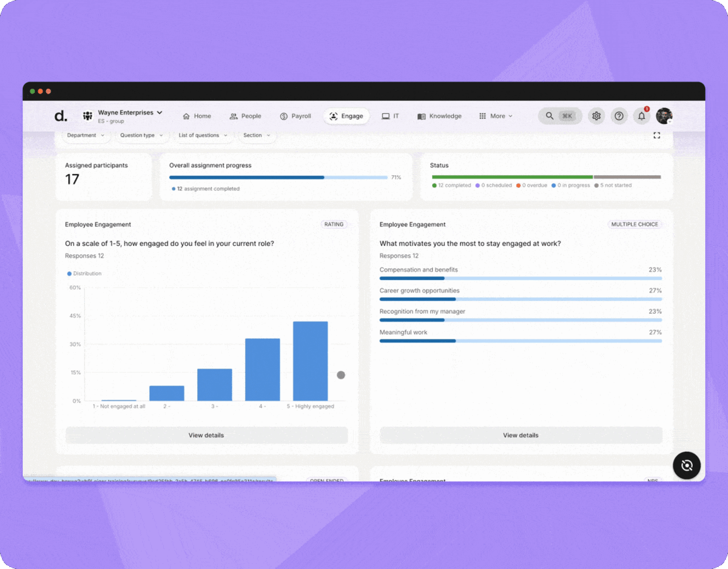Click '12 completed' status legend
The image size is (728, 569).
tap(451, 185)
